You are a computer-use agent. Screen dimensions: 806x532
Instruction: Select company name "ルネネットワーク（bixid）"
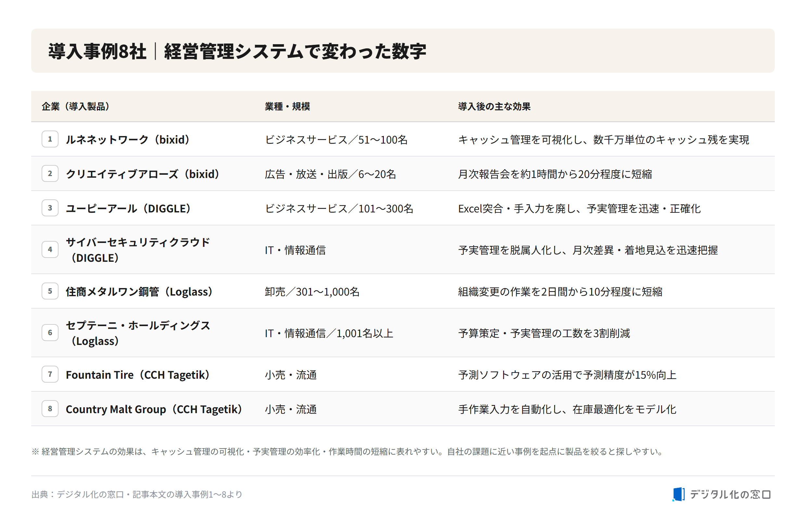(x=127, y=139)
